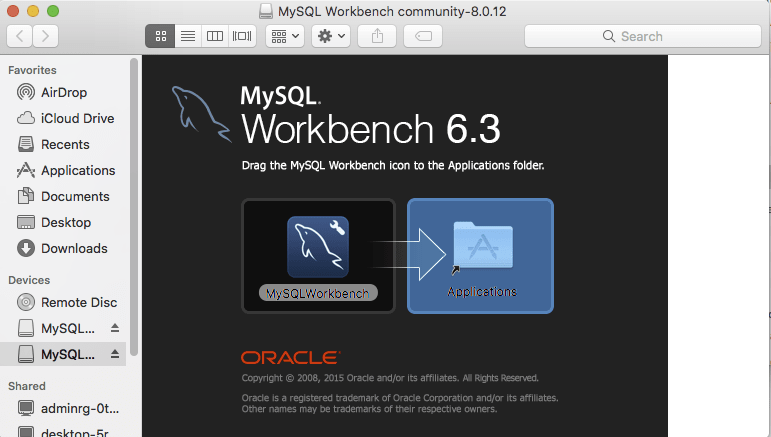Switch to list view
This screenshot has width=771, height=437.
[188, 36]
